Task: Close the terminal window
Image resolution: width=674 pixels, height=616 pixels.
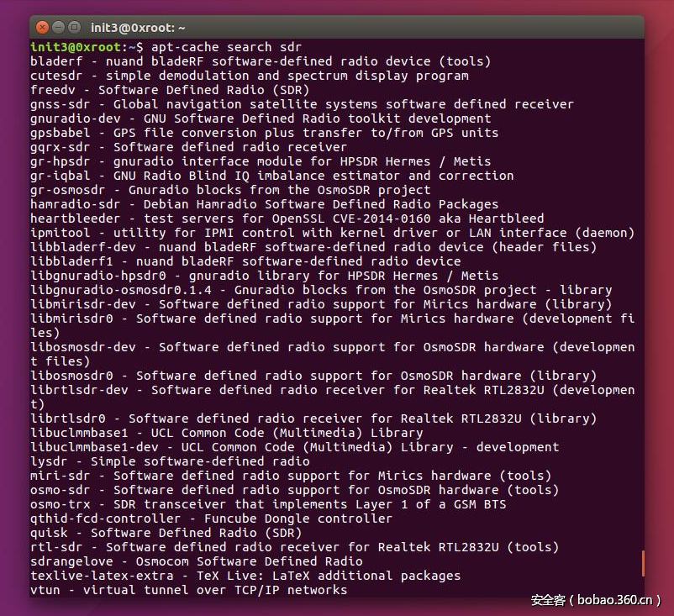Action: tap(42, 27)
